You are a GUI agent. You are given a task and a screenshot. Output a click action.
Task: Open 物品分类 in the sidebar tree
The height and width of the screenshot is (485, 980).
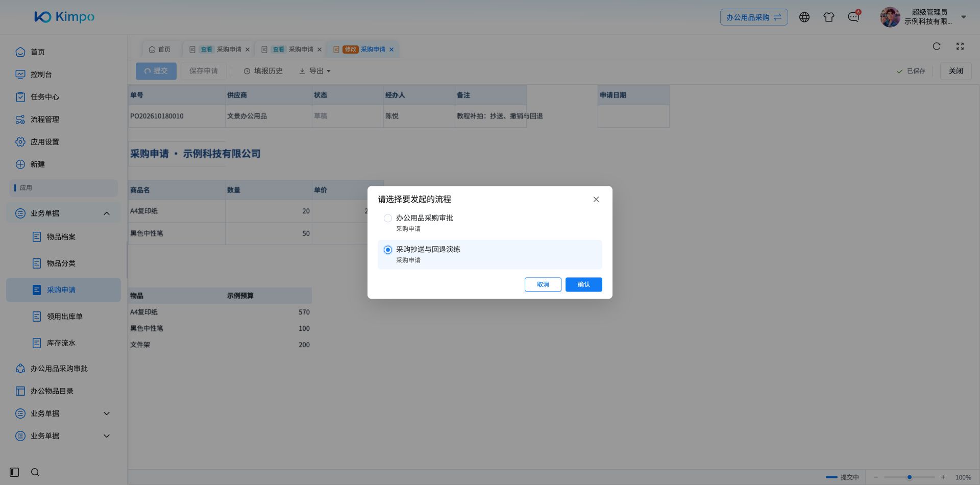(63, 263)
